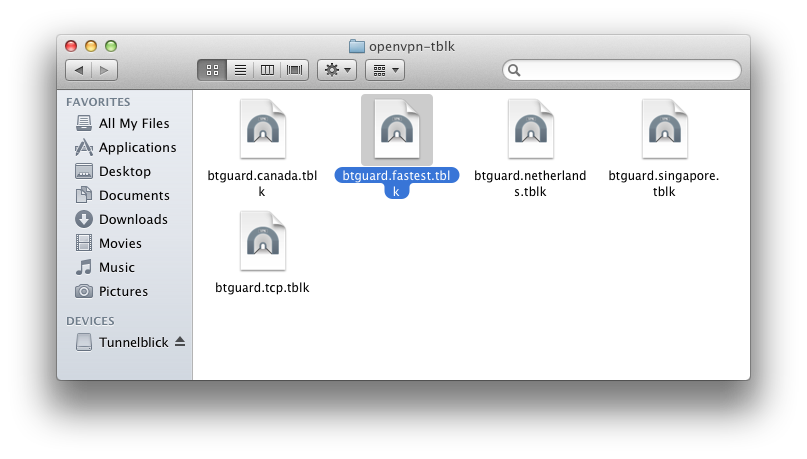Image resolution: width=807 pixels, height=459 pixels.
Task: Click the highlighted btguard.fastest.tblk icon
Action: point(396,129)
